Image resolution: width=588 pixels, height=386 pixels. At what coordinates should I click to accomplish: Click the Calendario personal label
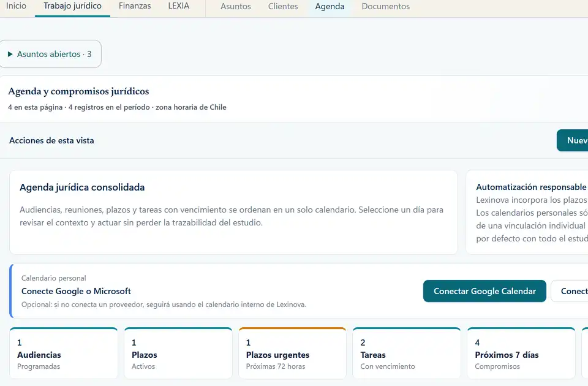(x=54, y=278)
